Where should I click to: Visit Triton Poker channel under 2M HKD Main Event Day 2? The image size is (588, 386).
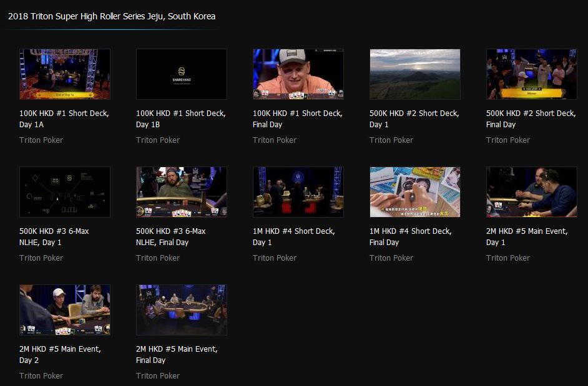click(x=41, y=376)
